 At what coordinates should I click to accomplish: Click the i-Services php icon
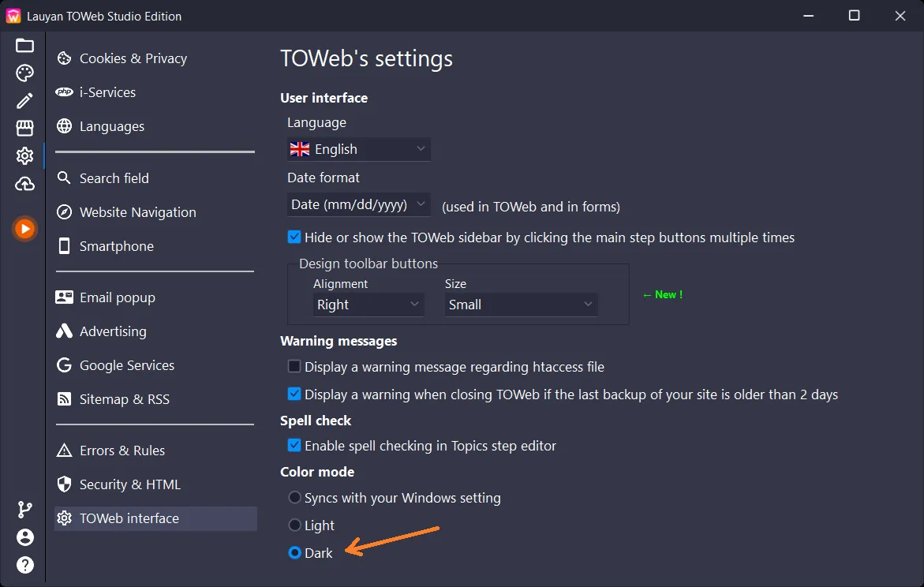[x=64, y=92]
